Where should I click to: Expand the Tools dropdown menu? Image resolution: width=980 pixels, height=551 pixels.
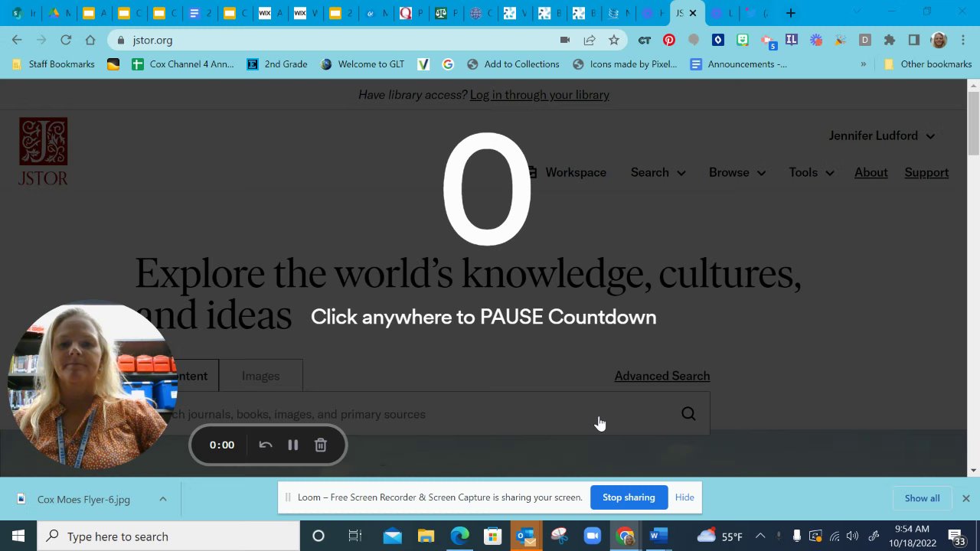[811, 172]
